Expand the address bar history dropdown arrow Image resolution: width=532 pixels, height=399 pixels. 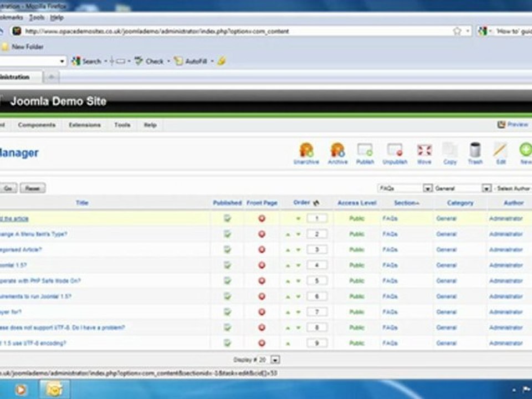point(468,31)
